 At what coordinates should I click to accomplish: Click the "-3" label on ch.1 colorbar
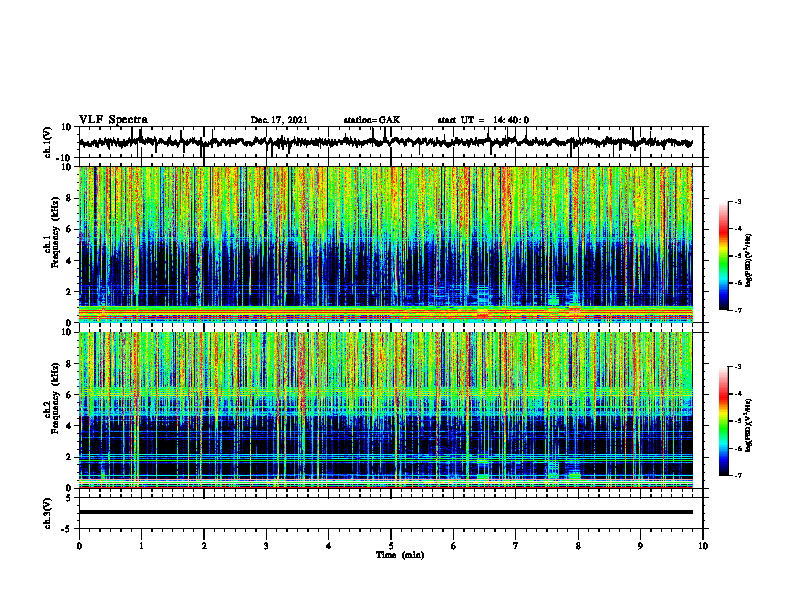point(737,201)
